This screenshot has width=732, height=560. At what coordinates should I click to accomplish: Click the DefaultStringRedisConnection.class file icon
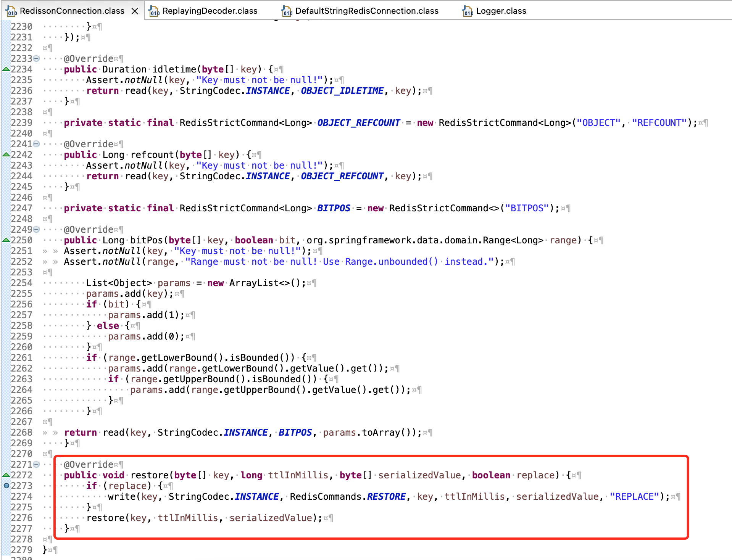pyautogui.click(x=287, y=11)
